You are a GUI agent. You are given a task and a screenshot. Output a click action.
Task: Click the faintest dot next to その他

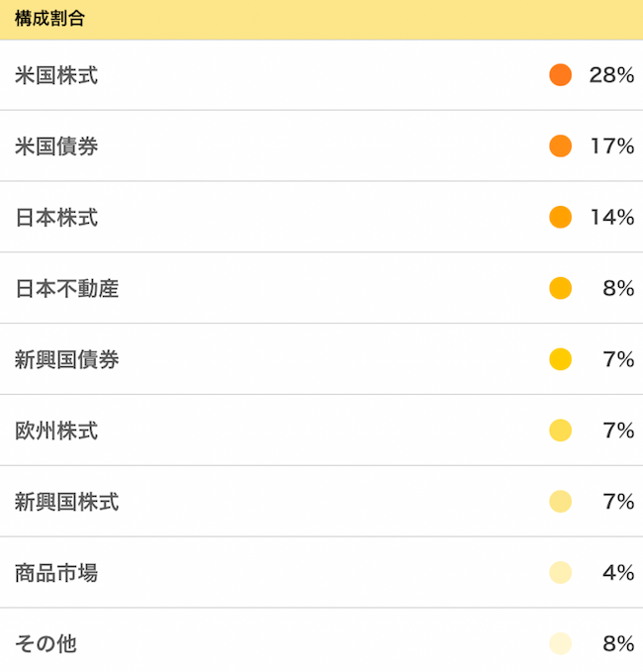(560, 643)
